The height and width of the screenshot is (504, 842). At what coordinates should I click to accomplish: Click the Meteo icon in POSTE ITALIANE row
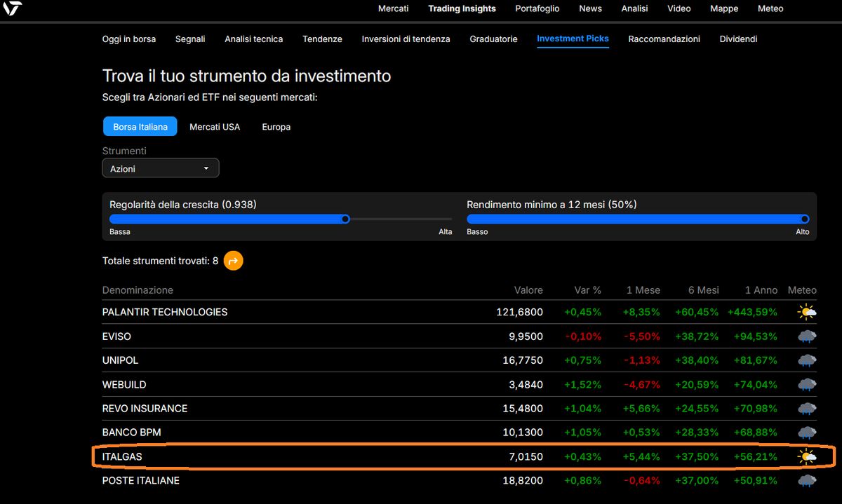pos(807,480)
